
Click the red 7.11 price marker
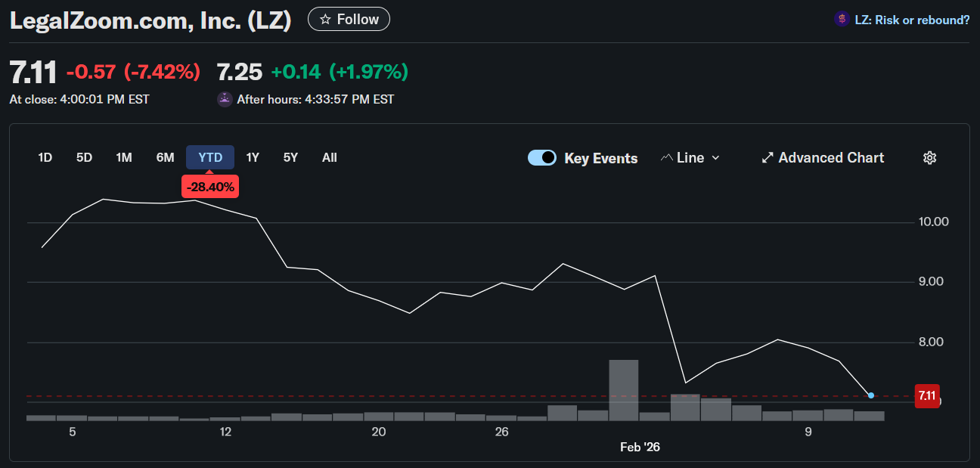click(x=927, y=395)
